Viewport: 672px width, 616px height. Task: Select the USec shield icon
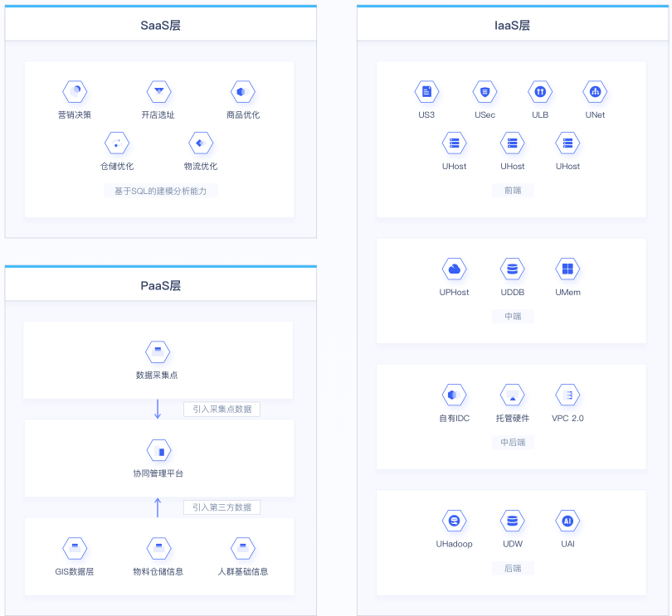pos(485,91)
